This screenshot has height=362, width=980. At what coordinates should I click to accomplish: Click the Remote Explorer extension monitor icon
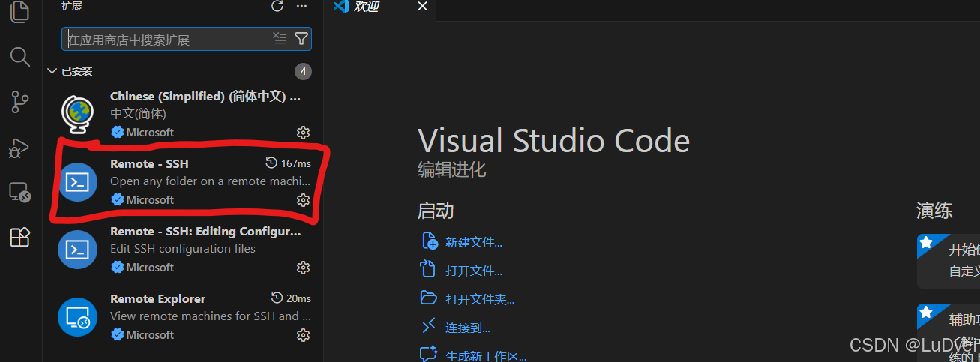coord(78,316)
